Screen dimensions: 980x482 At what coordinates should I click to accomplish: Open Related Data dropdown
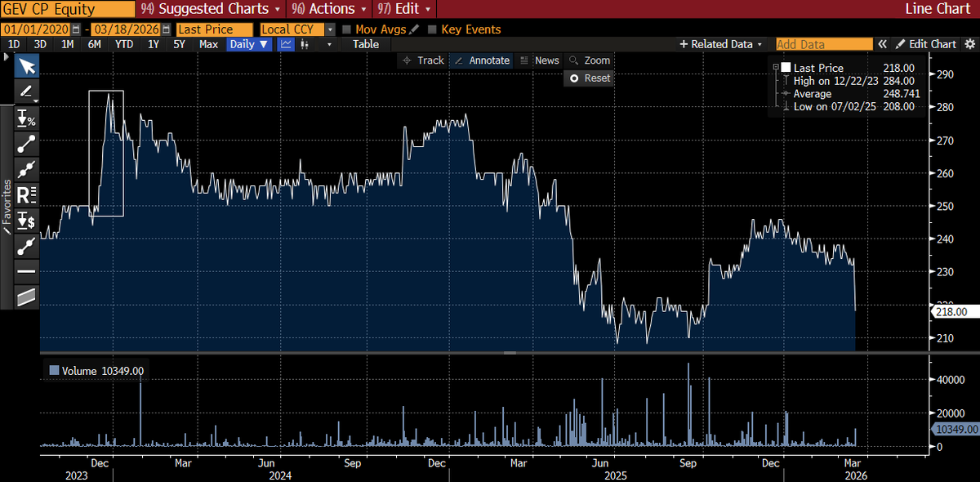(x=722, y=44)
